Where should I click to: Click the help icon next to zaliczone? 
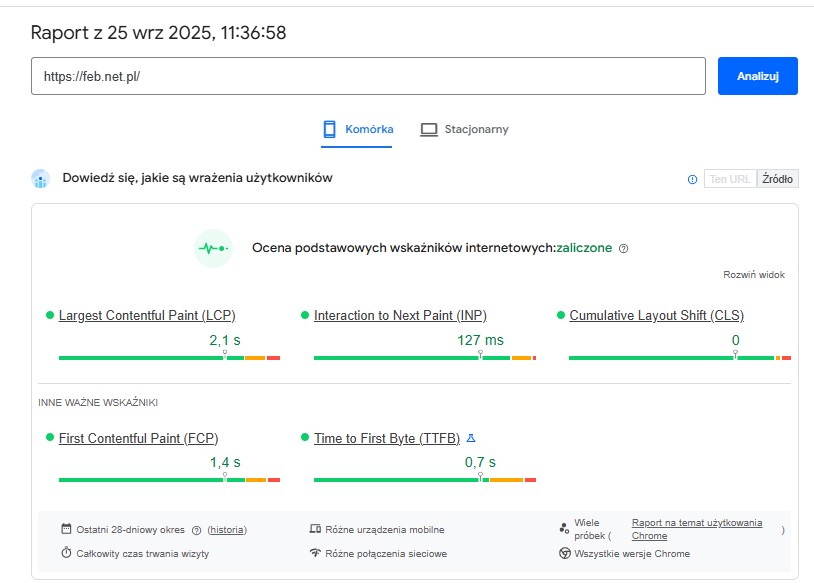pos(624,248)
